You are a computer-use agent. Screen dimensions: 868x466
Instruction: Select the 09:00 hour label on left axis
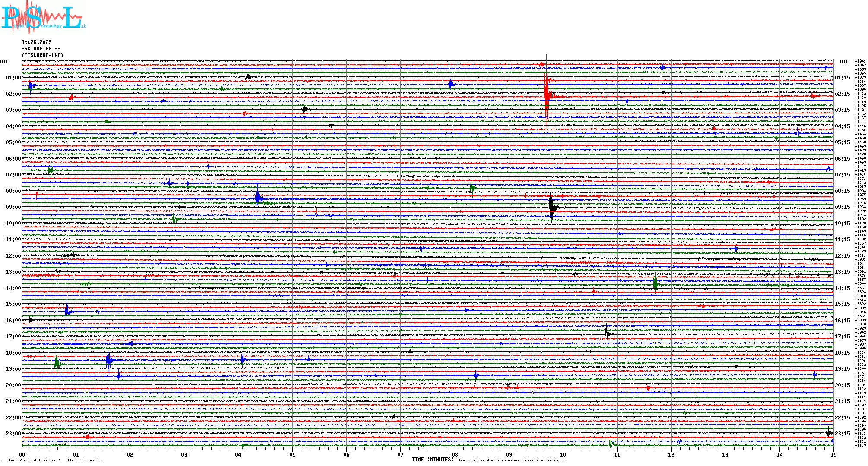[13, 207]
